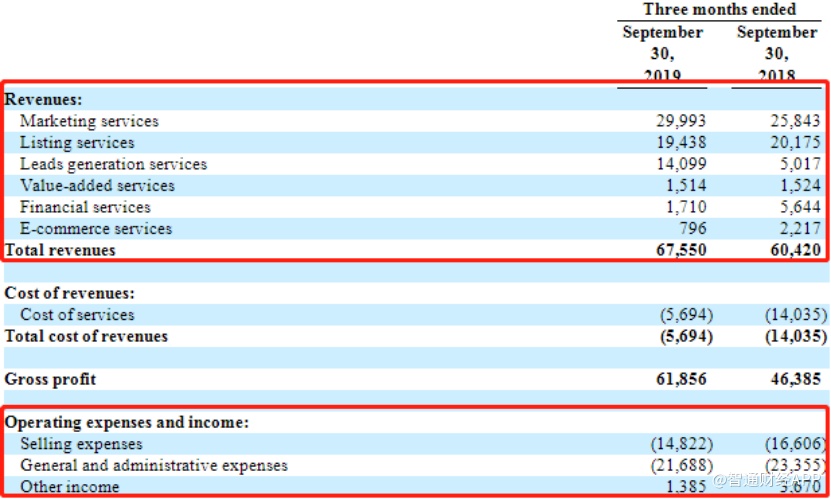This screenshot has height=499, width=831.
Task: Click the Three months ended header
Action: (x=719, y=10)
